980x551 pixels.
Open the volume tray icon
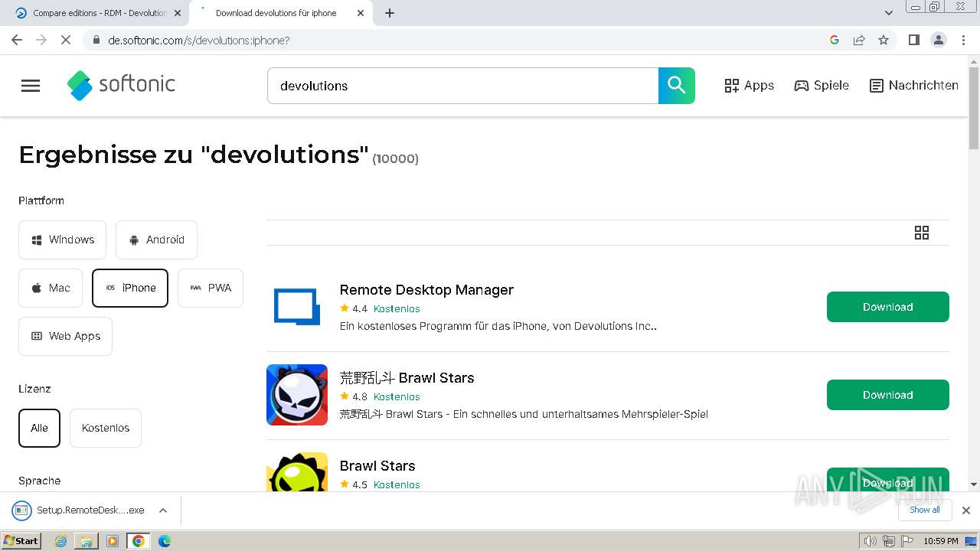point(870,541)
